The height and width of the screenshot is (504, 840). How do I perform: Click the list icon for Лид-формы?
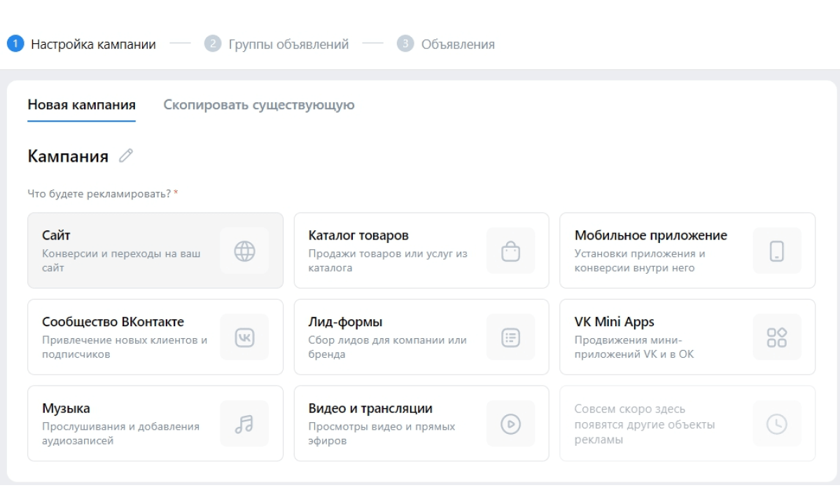(x=511, y=337)
